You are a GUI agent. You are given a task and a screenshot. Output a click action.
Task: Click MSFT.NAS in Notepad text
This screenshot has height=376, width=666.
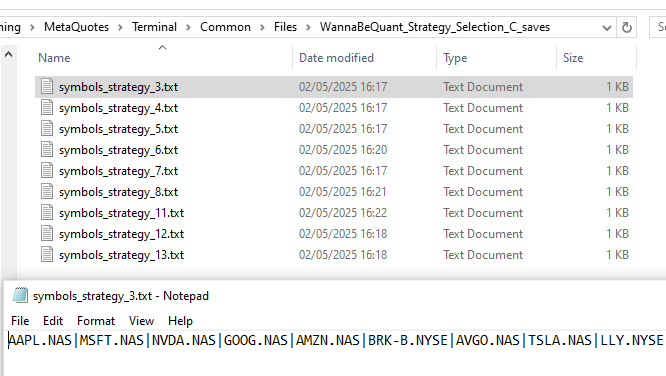tap(112, 340)
